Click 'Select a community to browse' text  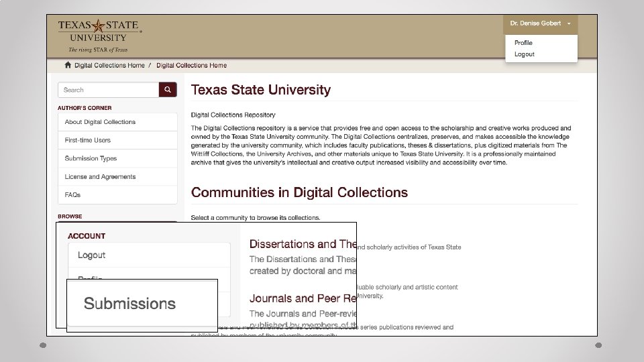coord(256,217)
